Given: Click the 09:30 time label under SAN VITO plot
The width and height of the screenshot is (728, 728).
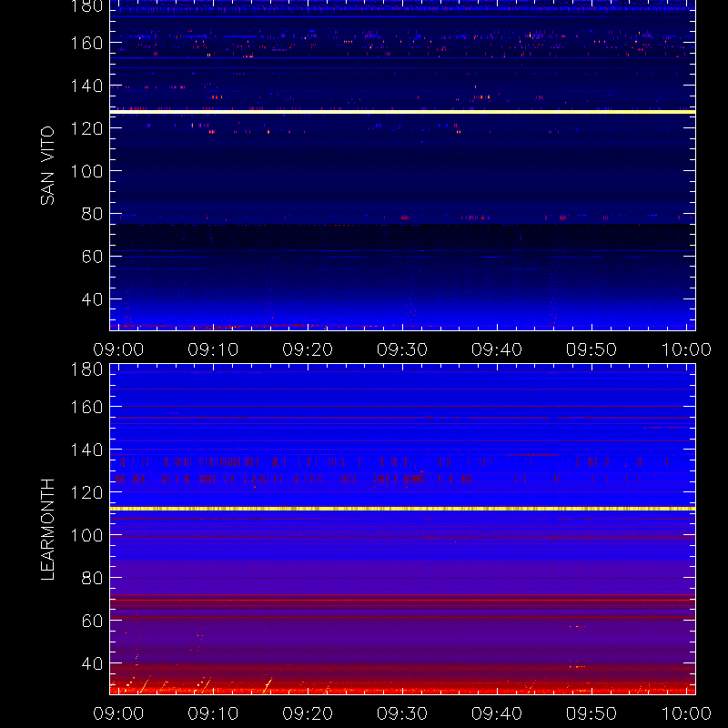Looking at the screenshot, I should pos(402,349).
